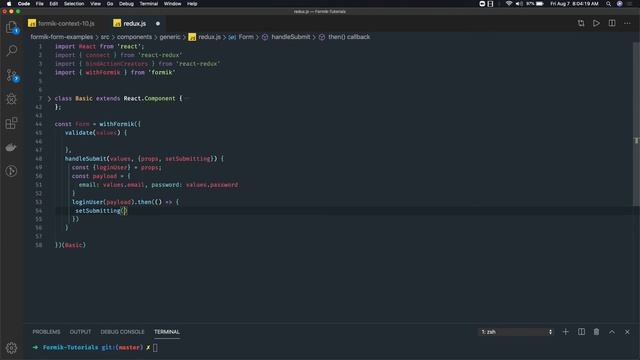Split the terminal panel
Screen dimensions: 640x360
[x=581, y=332]
